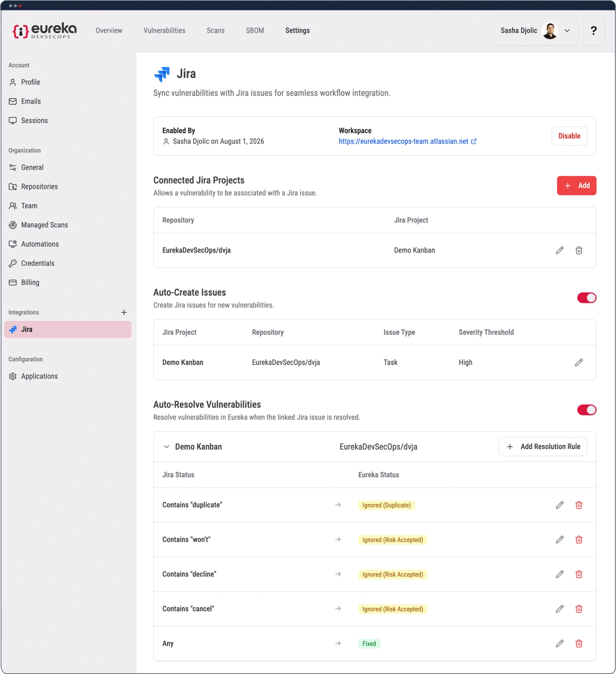Switch to the Vulnerabilities tab
The height and width of the screenshot is (674, 616).
(x=164, y=31)
